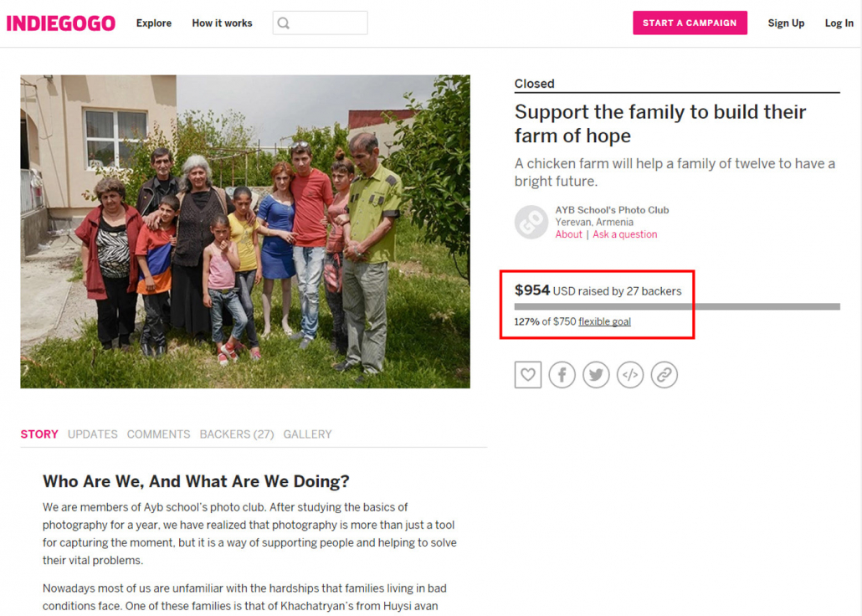This screenshot has height=616, width=862.
Task: Go to How it works
Action: 222,23
